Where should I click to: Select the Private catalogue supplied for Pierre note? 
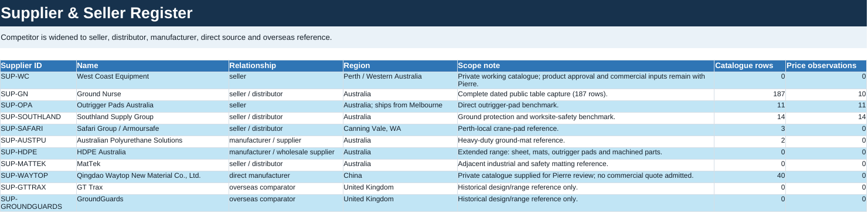(586, 177)
